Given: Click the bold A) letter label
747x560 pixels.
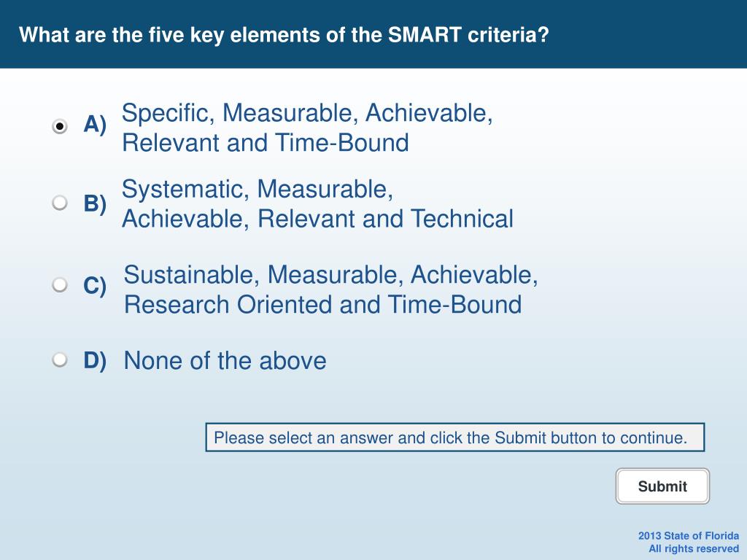Looking at the screenshot, I should [95, 125].
